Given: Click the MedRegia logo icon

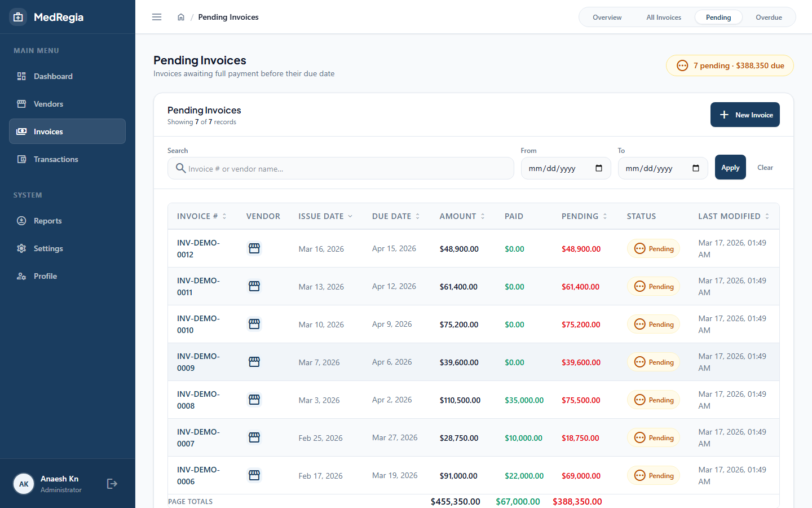Looking at the screenshot, I should (x=18, y=17).
